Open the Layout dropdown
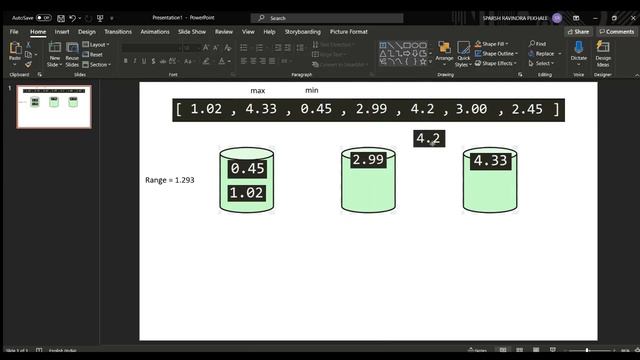The width and height of the screenshot is (640, 360). coord(96,44)
